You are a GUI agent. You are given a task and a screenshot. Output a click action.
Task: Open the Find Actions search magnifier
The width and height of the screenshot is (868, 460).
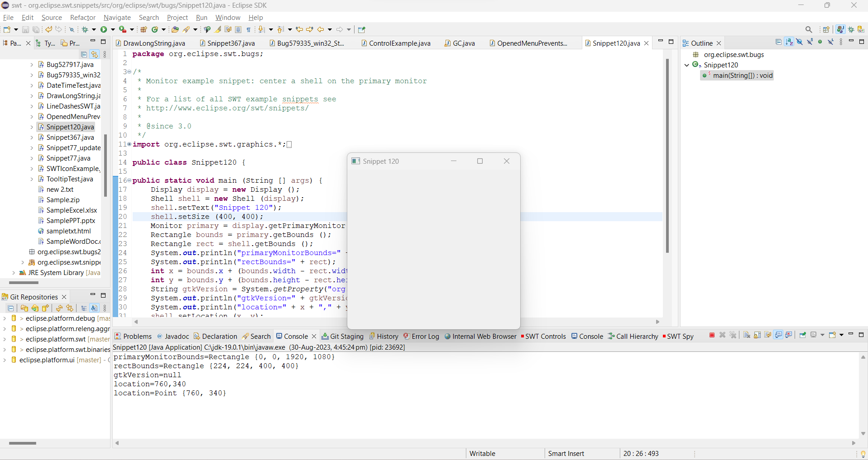(809, 29)
